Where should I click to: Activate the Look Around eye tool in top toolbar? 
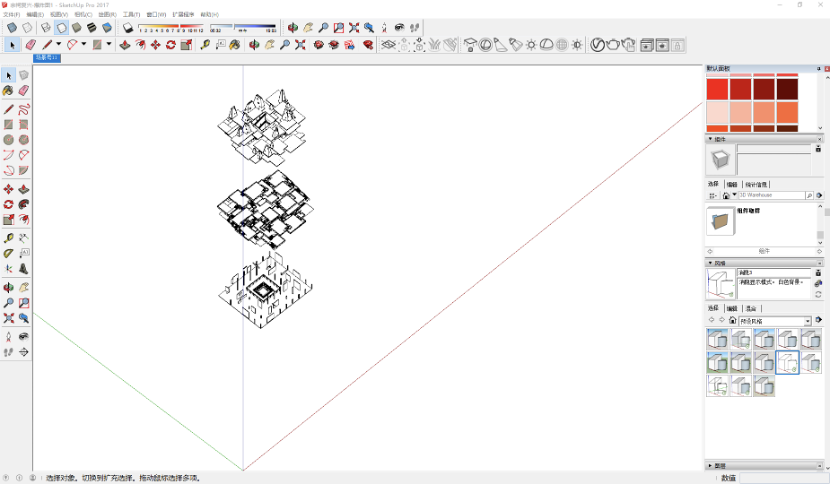tap(400, 28)
